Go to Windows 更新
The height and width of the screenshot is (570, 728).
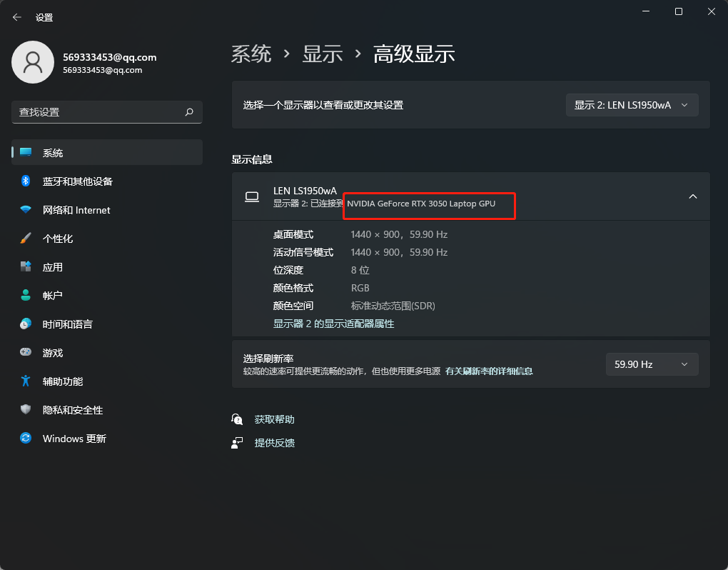107,439
